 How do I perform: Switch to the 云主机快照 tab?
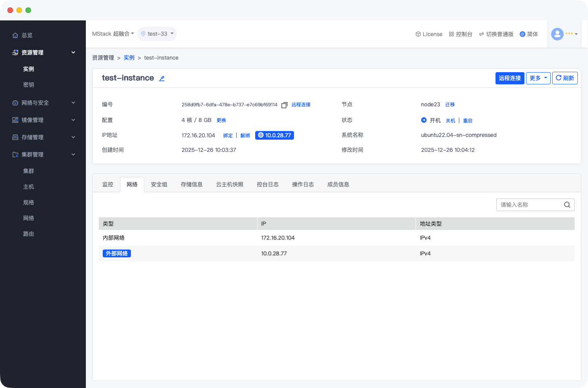pyautogui.click(x=230, y=184)
